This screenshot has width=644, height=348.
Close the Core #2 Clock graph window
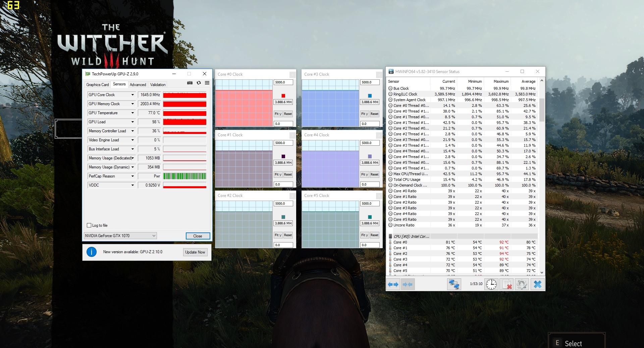pos(292,196)
